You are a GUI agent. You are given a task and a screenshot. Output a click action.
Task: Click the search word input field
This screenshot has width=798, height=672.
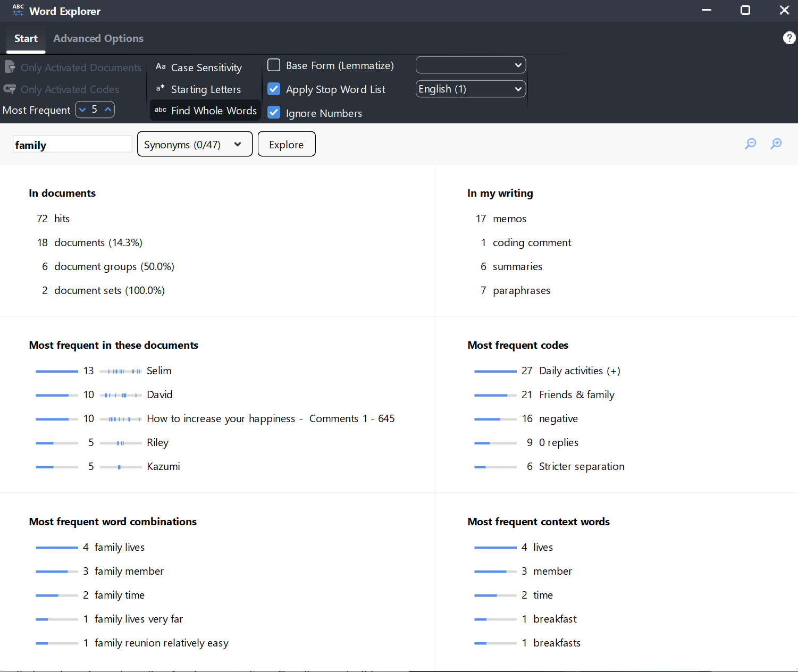pos(72,145)
